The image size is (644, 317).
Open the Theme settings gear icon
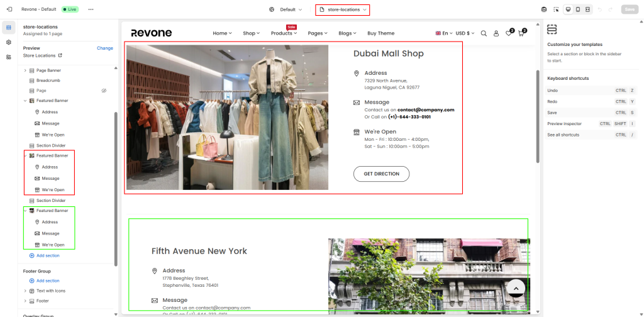9,42
